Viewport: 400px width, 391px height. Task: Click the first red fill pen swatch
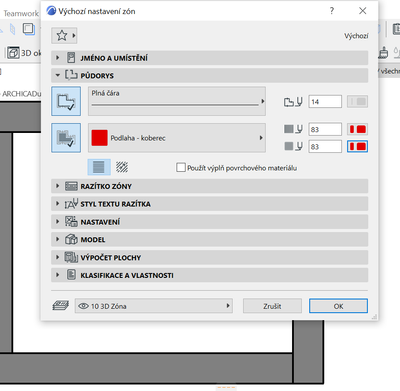pyautogui.click(x=357, y=129)
